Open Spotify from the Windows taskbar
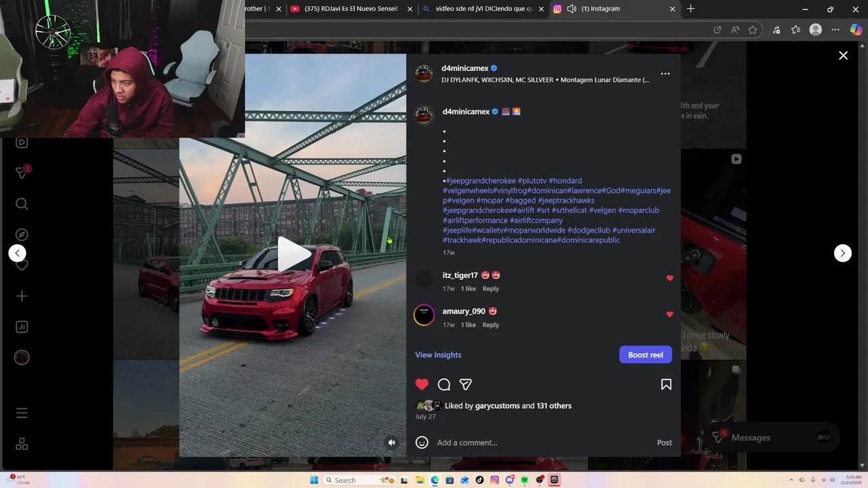Viewport: 868px width, 488px height. point(524,480)
